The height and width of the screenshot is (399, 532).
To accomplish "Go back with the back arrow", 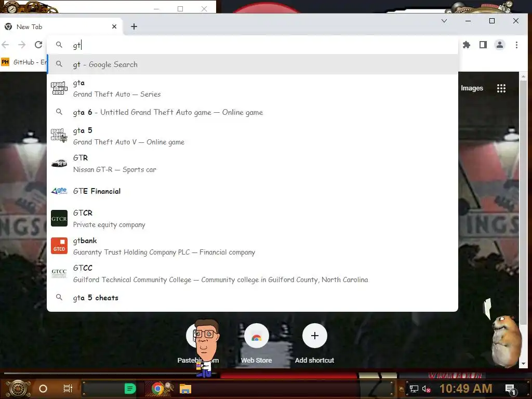I will pyautogui.click(x=5, y=45).
